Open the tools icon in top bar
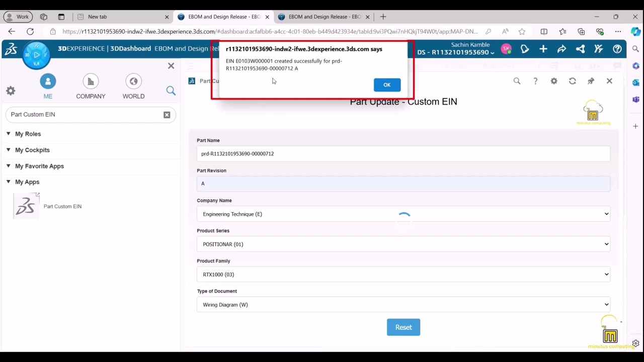This screenshot has height=362, width=644. pos(598,49)
